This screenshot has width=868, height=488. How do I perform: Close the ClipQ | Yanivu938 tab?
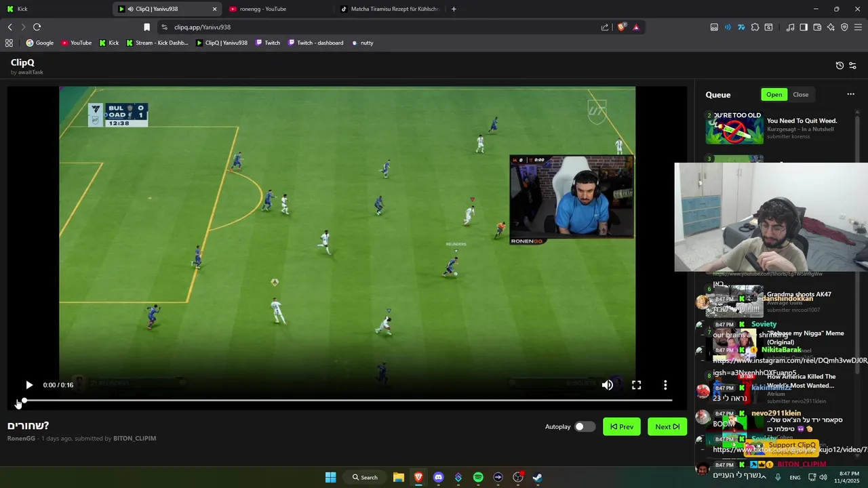215,9
